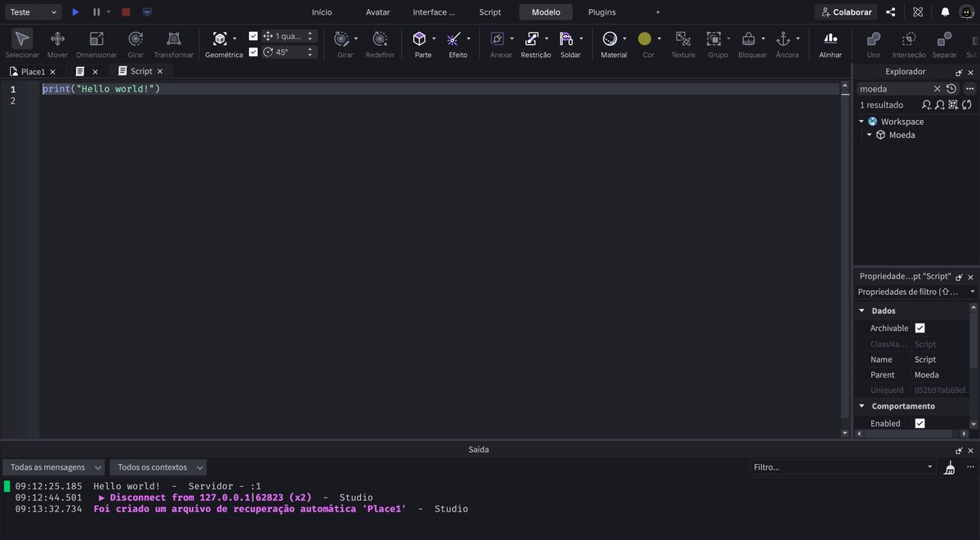Open the Geométrica dropdown arrow

pyautogui.click(x=234, y=38)
